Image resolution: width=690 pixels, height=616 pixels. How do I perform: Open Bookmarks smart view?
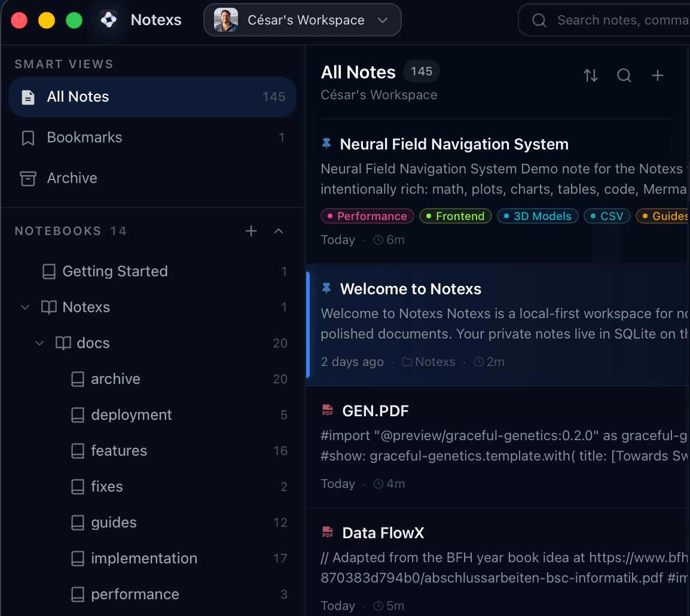coord(152,138)
